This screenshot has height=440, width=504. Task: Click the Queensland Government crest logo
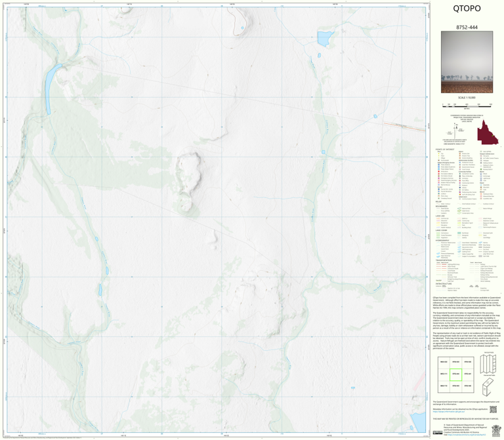[496, 430]
